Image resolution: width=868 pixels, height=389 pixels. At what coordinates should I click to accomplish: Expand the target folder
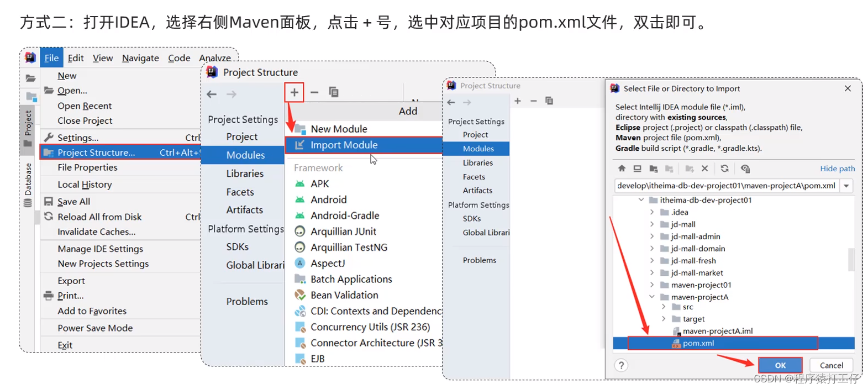(x=664, y=319)
